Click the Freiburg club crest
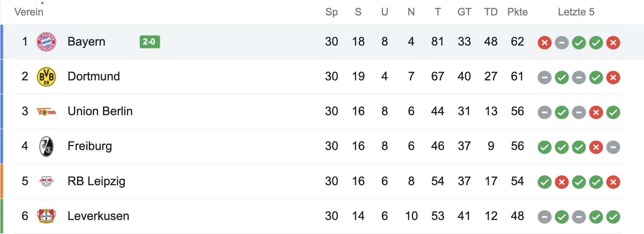The height and width of the screenshot is (234, 644). [46, 146]
